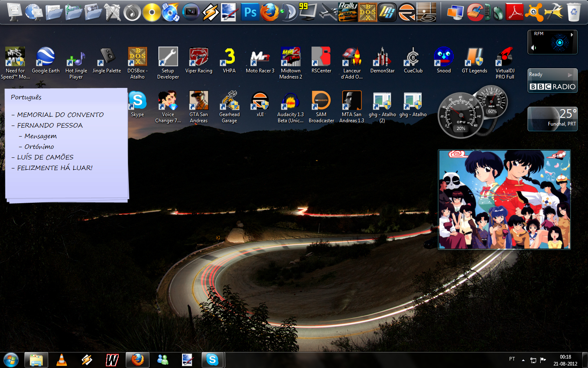
Task: Open Avast antivirus in the dock
Action: pos(534,12)
